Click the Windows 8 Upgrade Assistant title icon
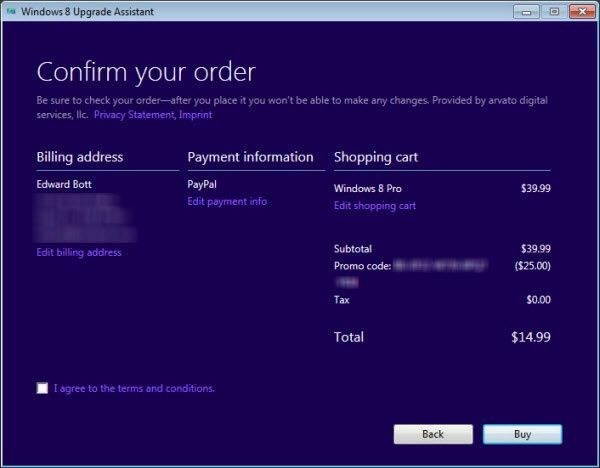Image resolution: width=600 pixels, height=468 pixels. [11, 11]
